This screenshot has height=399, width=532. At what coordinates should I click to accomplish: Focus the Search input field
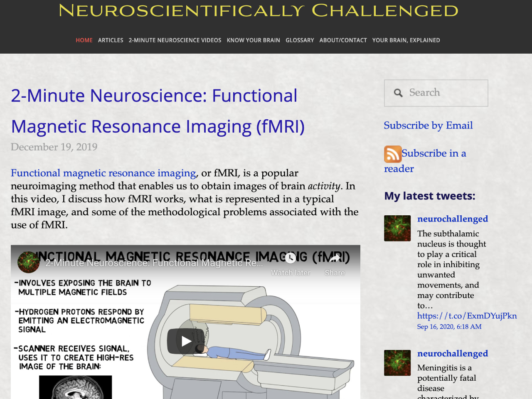pos(436,93)
